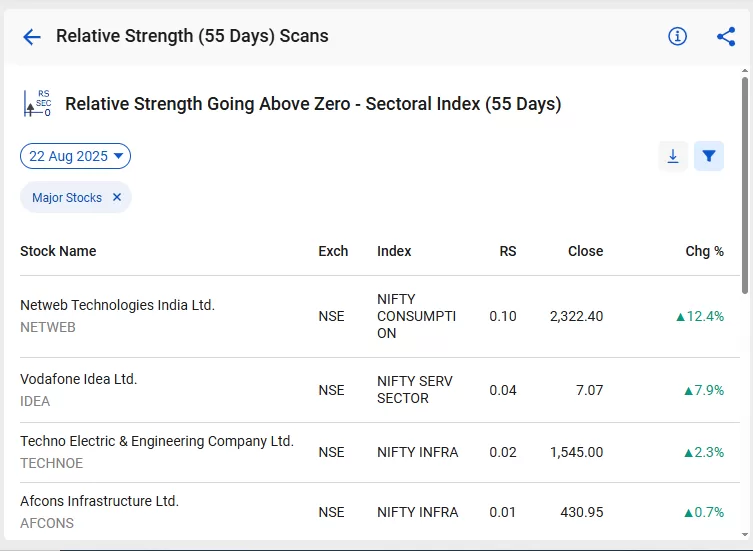The height and width of the screenshot is (551, 753).
Task: Click the Relative Strength (55 Days) Scans title
Action: pos(192,36)
